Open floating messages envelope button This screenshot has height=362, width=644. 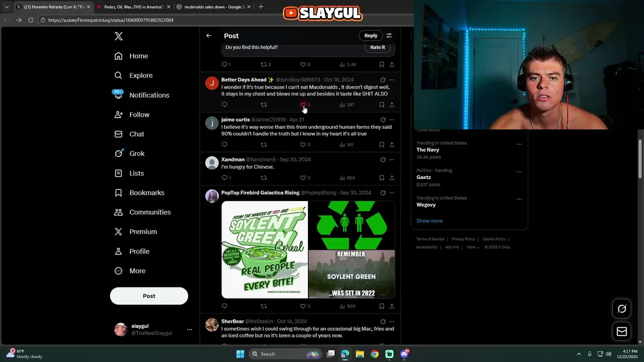coord(622,331)
